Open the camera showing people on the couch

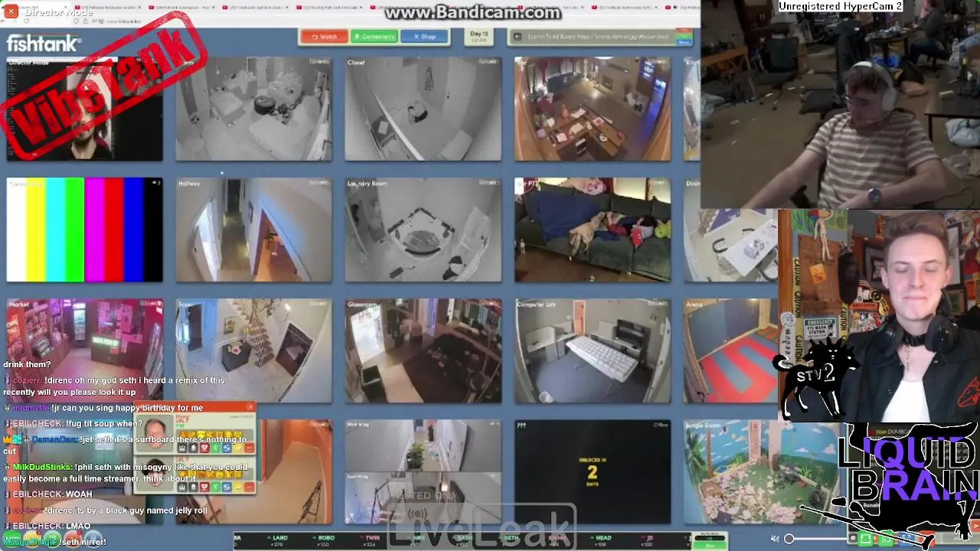click(x=593, y=230)
